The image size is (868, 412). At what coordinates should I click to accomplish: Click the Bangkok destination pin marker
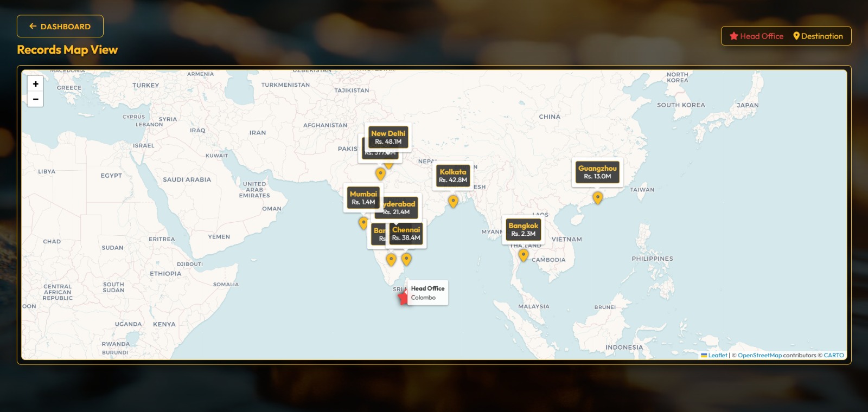524,255
